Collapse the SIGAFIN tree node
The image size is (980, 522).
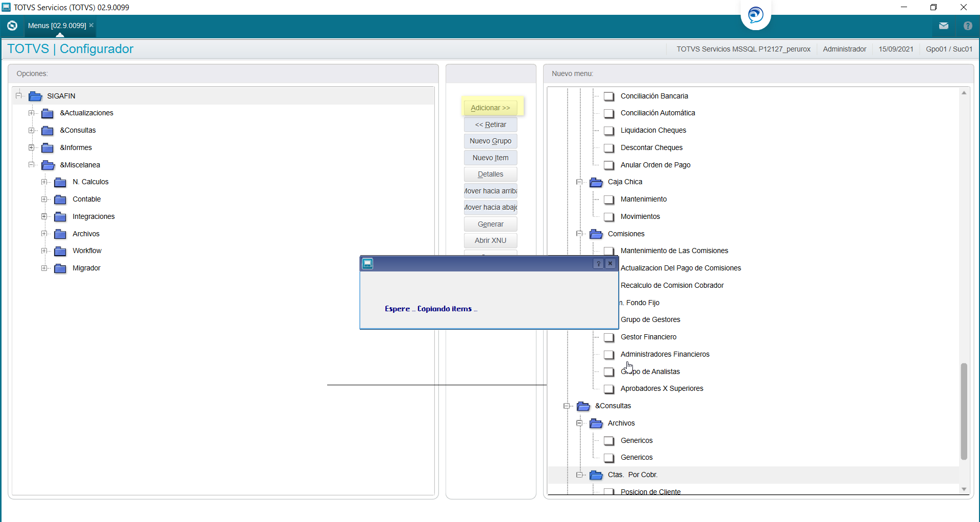point(19,95)
